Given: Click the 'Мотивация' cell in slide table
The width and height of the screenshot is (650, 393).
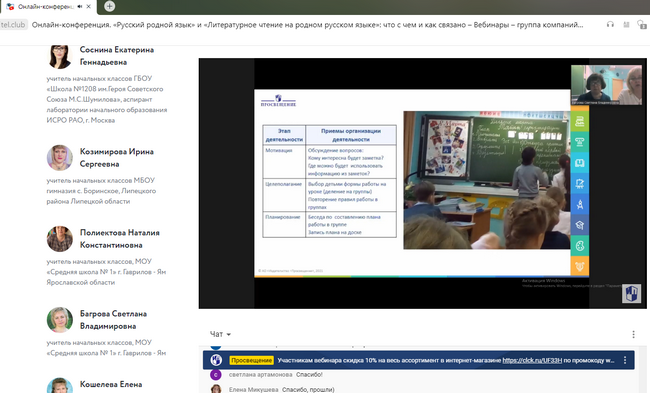Looking at the screenshot, I should point(284,162).
